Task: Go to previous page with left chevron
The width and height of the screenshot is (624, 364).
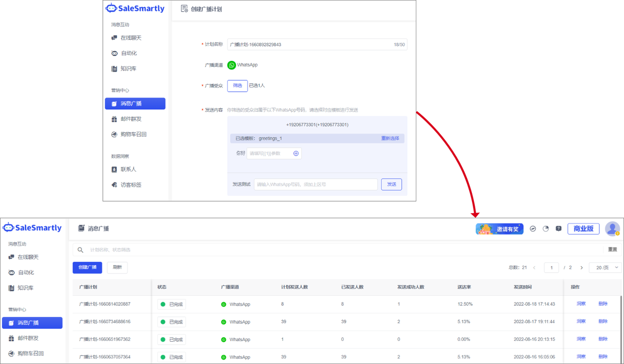Action: click(x=534, y=268)
